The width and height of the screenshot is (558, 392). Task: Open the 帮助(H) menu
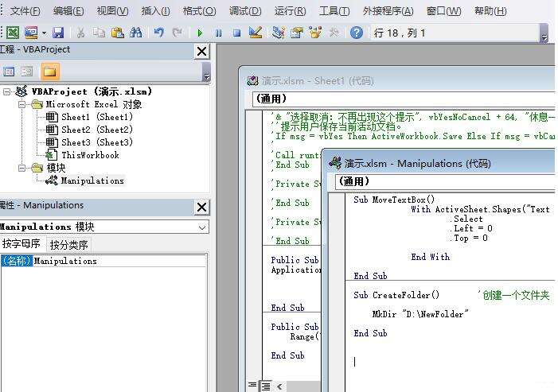pos(490,11)
